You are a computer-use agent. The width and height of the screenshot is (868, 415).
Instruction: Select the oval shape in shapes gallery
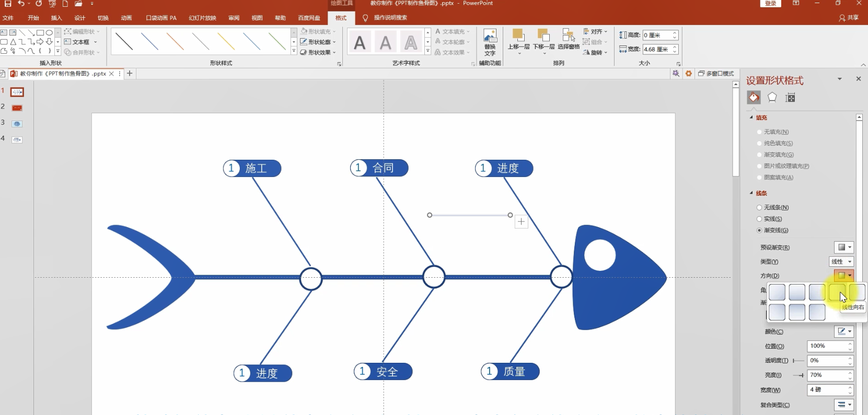click(49, 32)
